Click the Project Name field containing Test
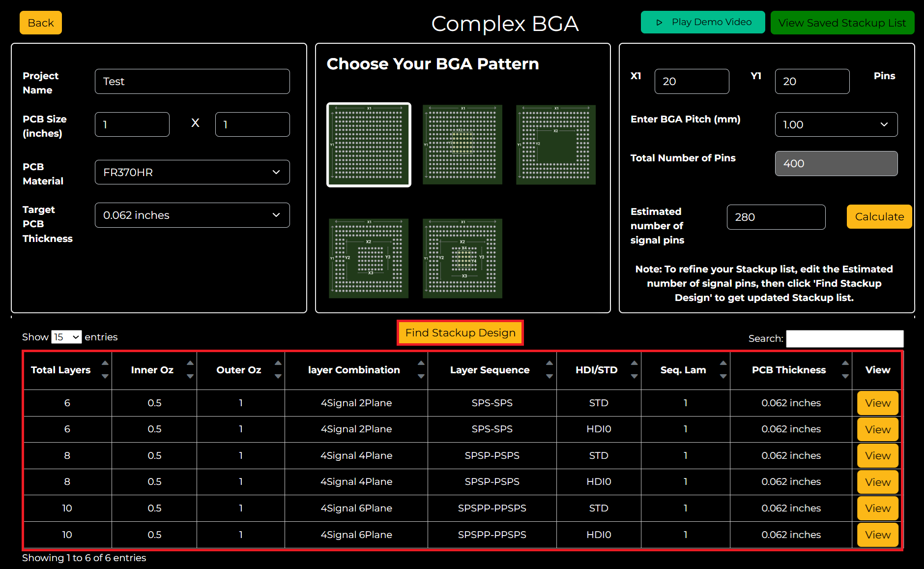This screenshot has width=924, height=569. click(x=192, y=81)
